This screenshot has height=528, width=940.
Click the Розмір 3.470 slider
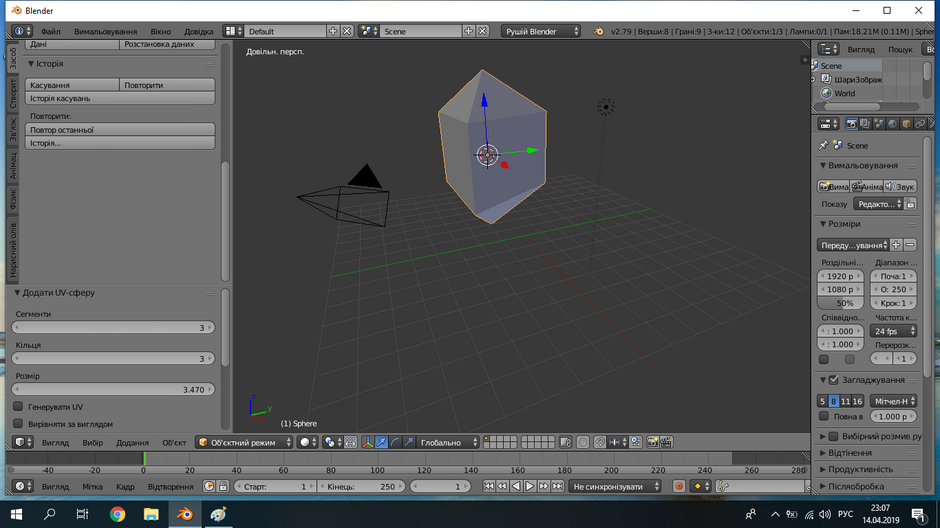click(x=113, y=389)
